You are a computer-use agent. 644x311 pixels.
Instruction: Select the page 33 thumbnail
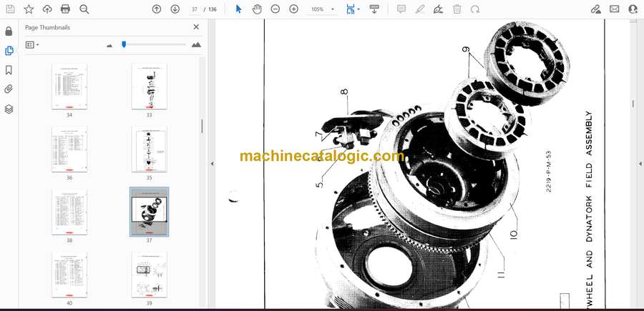coord(149,87)
